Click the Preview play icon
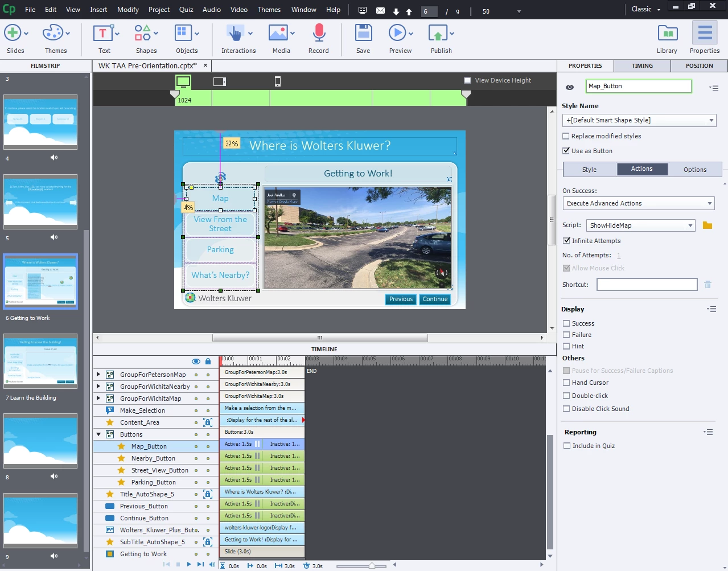 [x=397, y=33]
